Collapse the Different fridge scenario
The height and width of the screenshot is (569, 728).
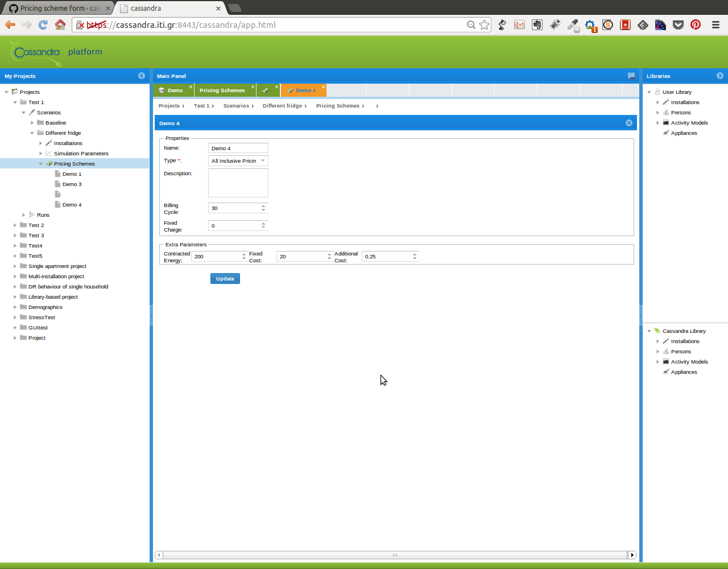click(32, 133)
